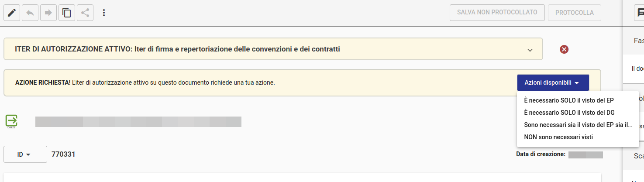This screenshot has height=182, width=644.
Task: Click the redo arrow icon
Action: [48, 13]
